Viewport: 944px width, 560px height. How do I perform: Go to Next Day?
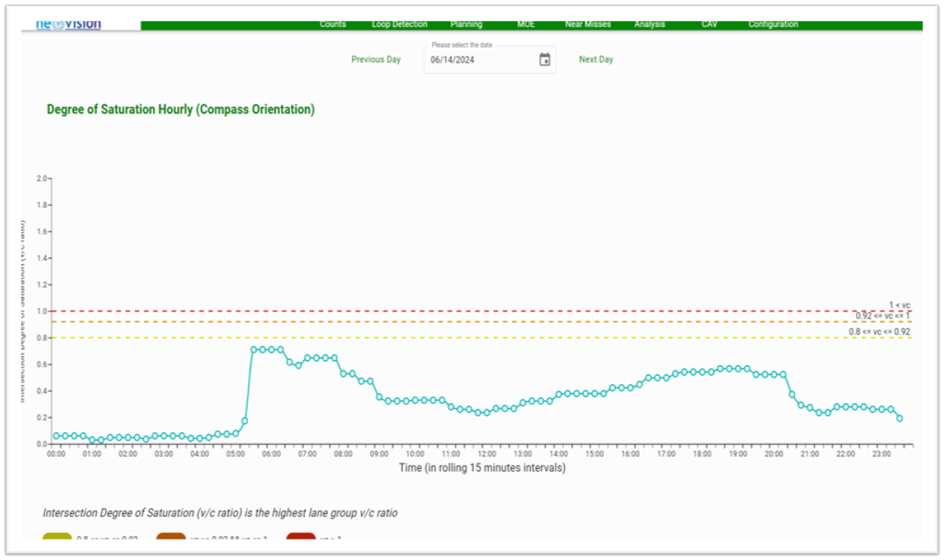click(x=596, y=60)
